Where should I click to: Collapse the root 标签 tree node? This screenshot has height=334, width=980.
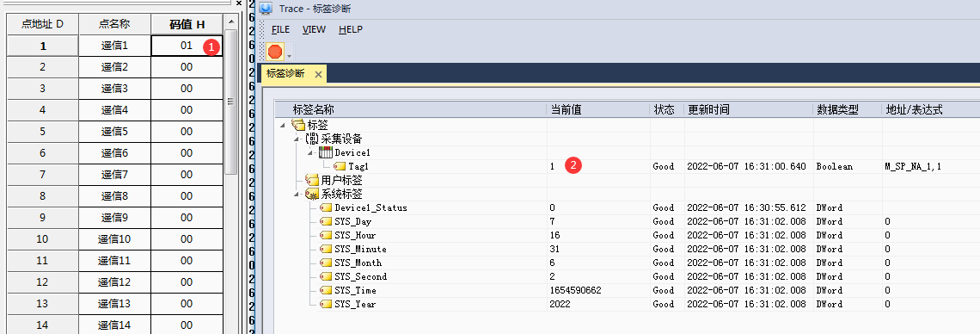pyautogui.click(x=283, y=126)
